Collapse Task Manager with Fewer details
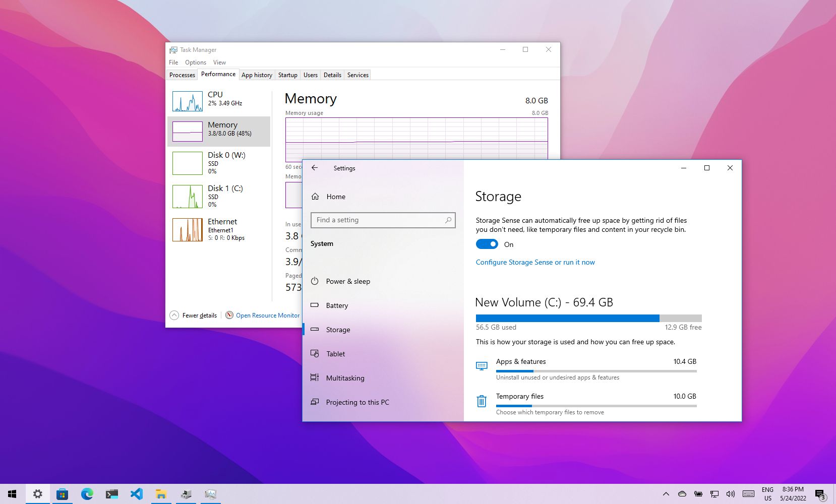Image resolution: width=836 pixels, height=504 pixels. [194, 316]
